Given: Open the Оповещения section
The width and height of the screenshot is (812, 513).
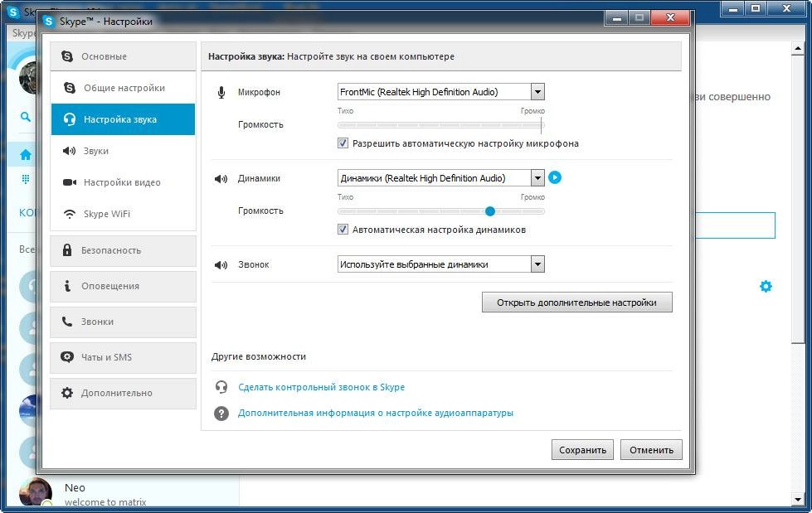Looking at the screenshot, I should point(123,286).
